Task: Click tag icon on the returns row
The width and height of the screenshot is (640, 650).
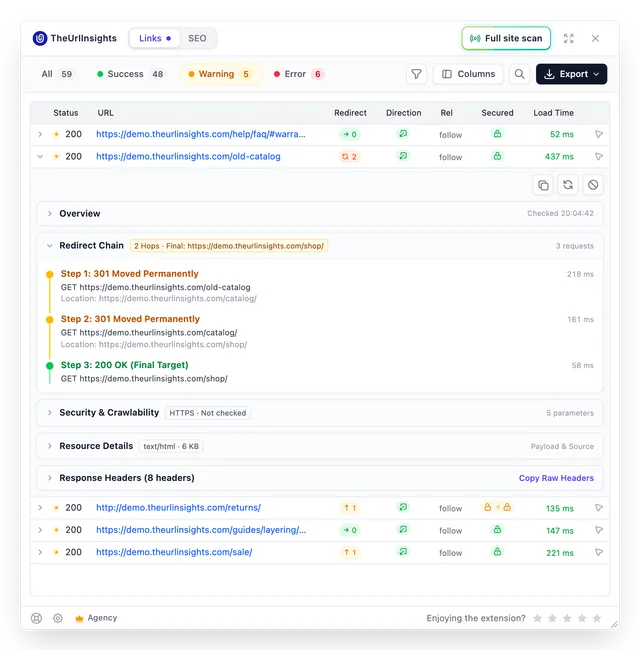Action: [599, 508]
